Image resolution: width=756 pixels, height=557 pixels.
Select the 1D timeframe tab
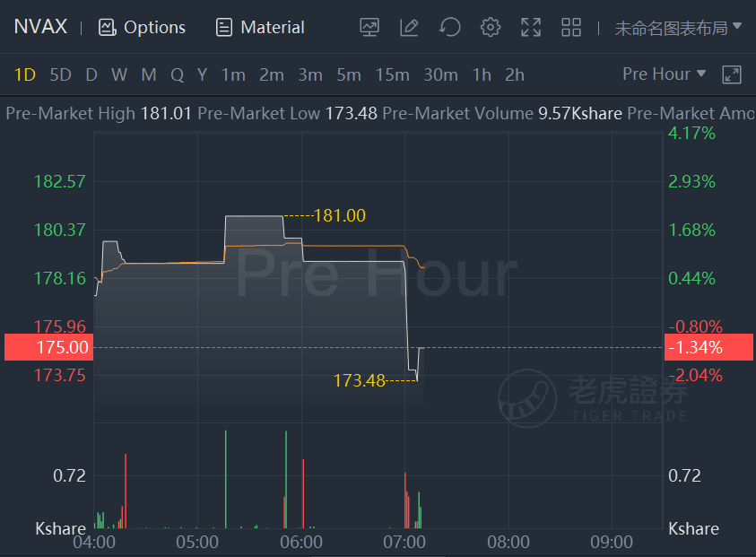tap(24, 74)
